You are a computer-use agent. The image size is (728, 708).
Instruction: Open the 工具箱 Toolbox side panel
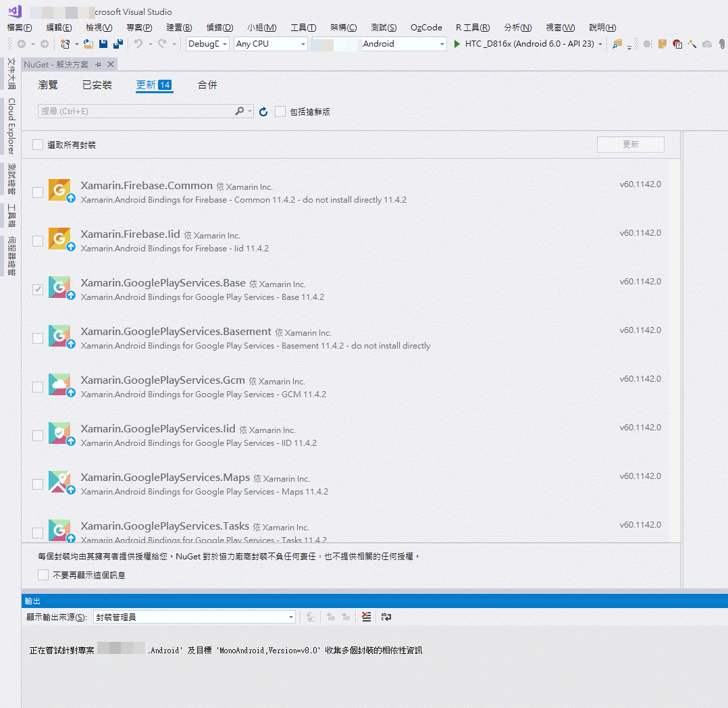(11, 216)
